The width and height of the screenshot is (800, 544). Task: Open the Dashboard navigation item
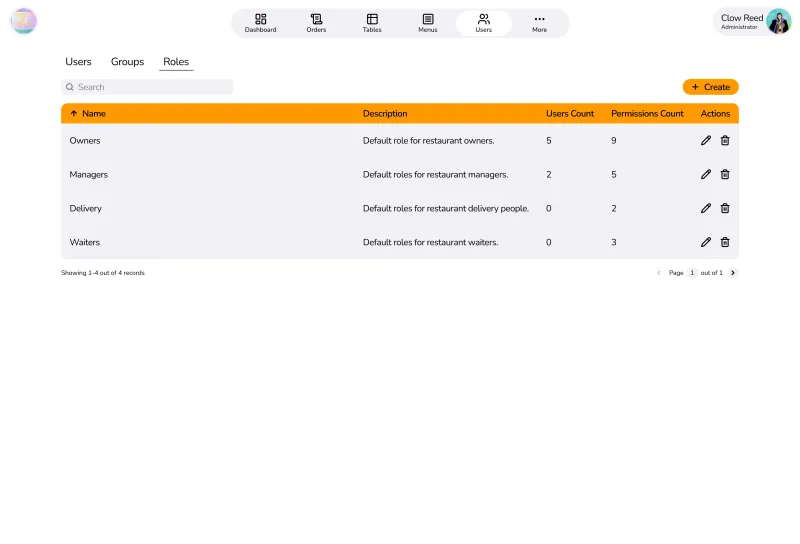[x=260, y=23]
